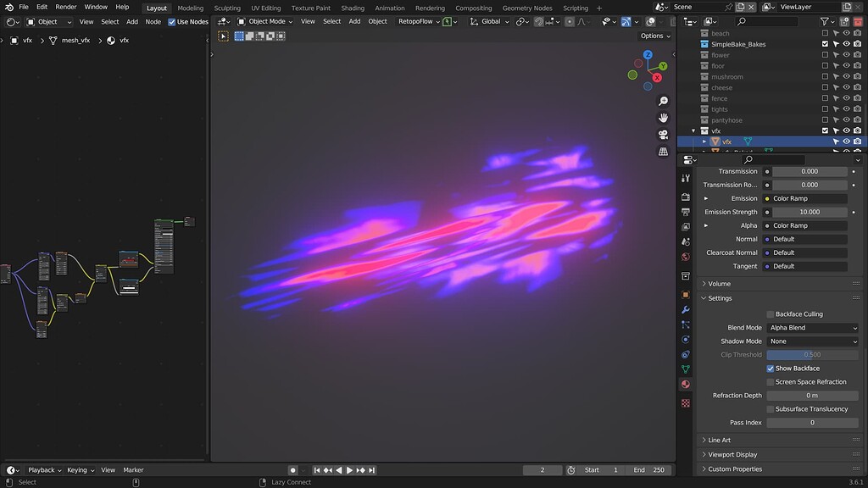Open the Render menu
The width and height of the screenshot is (868, 488).
click(x=65, y=7)
